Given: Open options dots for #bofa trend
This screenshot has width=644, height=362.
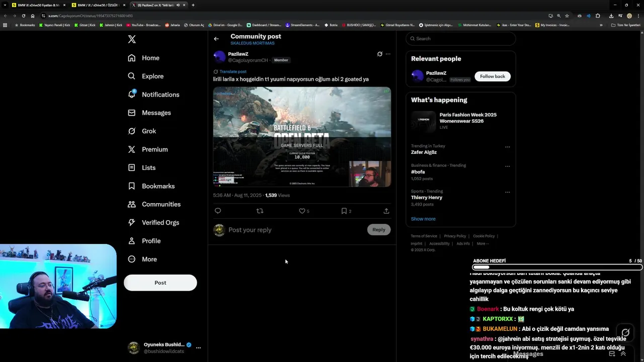Looking at the screenshot, I should 507,166.
